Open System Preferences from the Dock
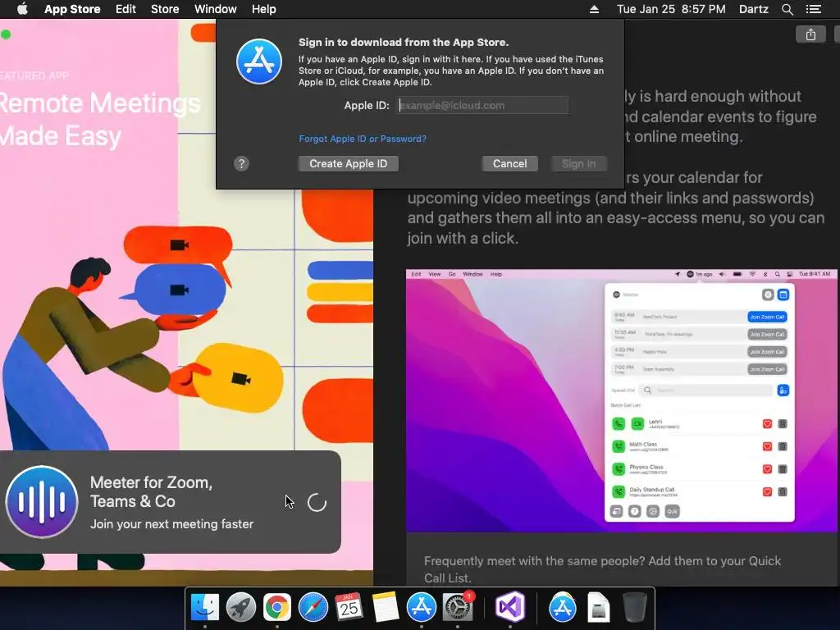This screenshot has height=630, width=840. [x=458, y=608]
